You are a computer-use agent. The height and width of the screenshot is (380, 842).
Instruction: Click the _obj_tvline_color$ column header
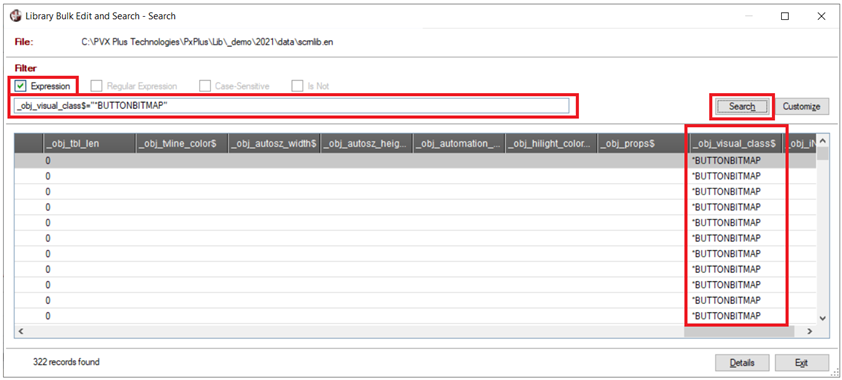tap(182, 144)
